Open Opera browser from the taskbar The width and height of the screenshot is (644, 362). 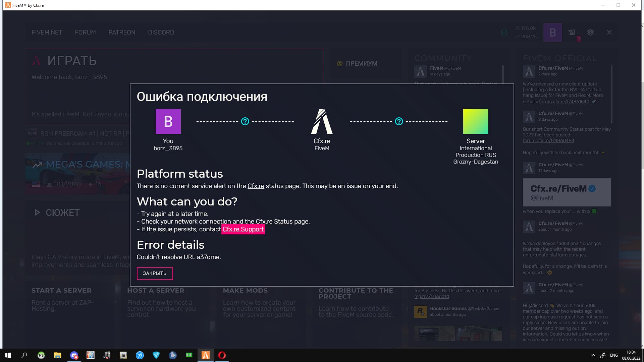(222, 355)
